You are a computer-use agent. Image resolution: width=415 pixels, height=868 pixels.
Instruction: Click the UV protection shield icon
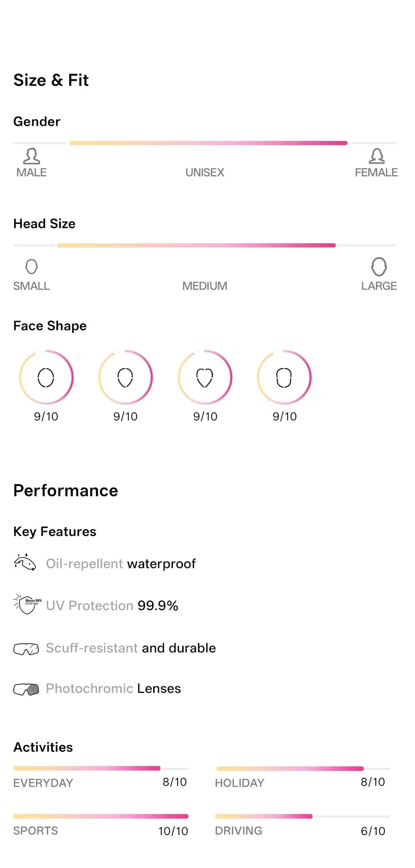pyautogui.click(x=27, y=604)
